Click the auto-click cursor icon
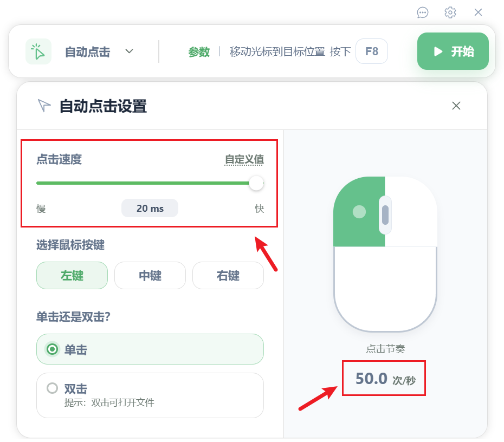Viewport: 504px width, 442px height. coord(38,51)
